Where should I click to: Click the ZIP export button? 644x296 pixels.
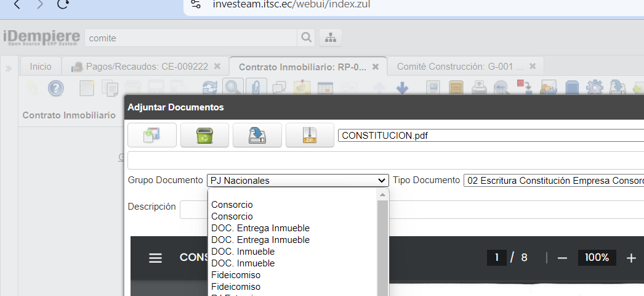310,135
